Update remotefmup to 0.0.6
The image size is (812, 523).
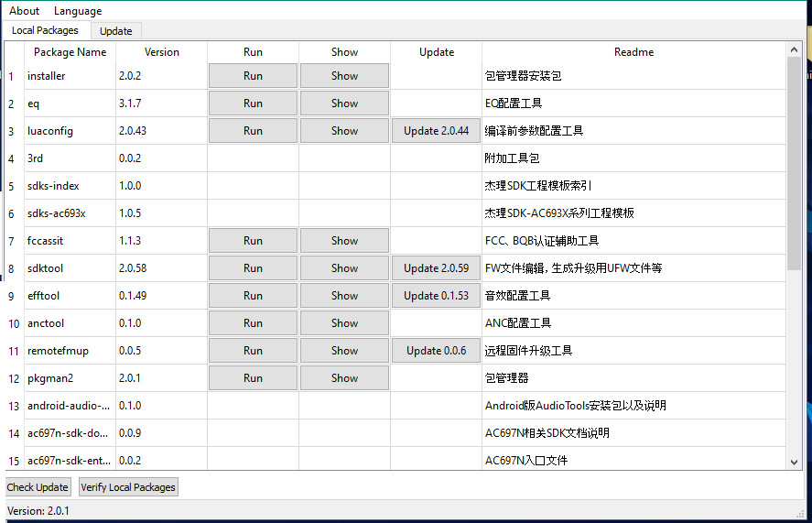436,351
